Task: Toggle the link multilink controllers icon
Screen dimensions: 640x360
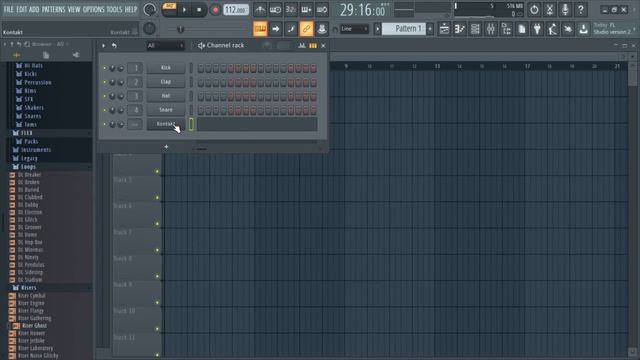Action: tap(306, 29)
